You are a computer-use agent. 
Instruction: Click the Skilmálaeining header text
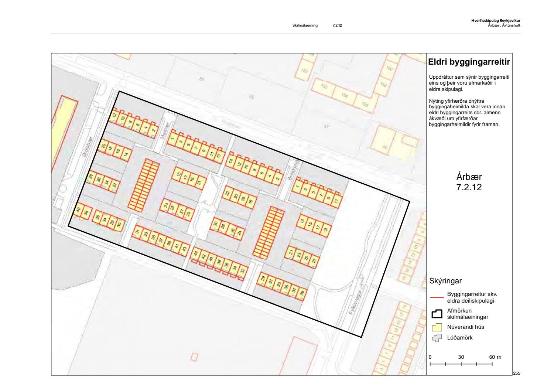[x=305, y=25]
